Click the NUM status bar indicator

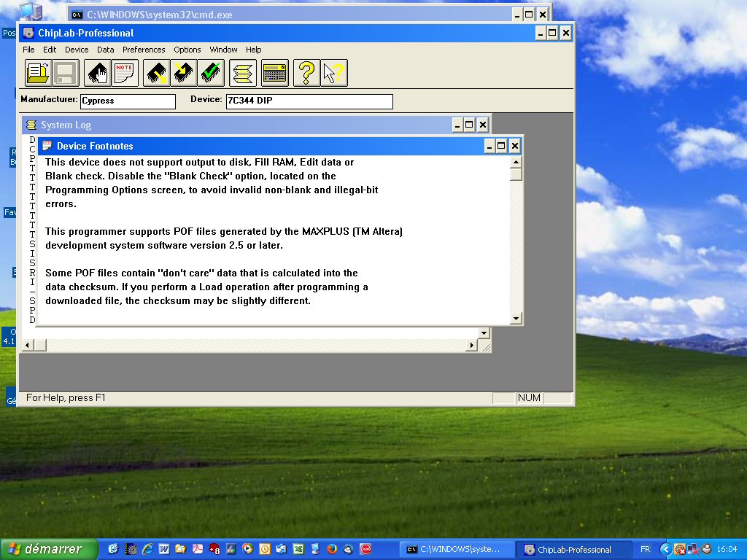coord(529,397)
